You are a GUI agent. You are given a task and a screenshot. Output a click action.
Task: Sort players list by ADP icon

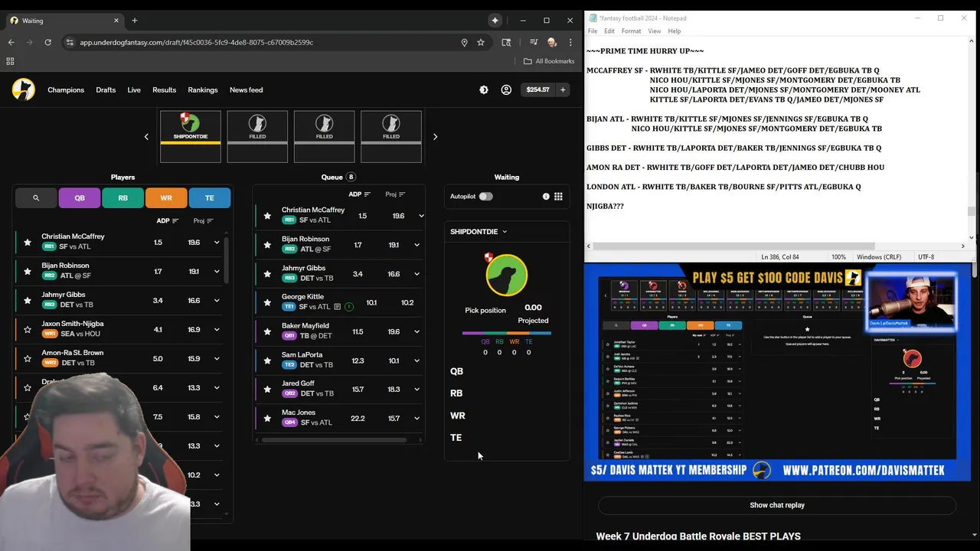point(175,221)
